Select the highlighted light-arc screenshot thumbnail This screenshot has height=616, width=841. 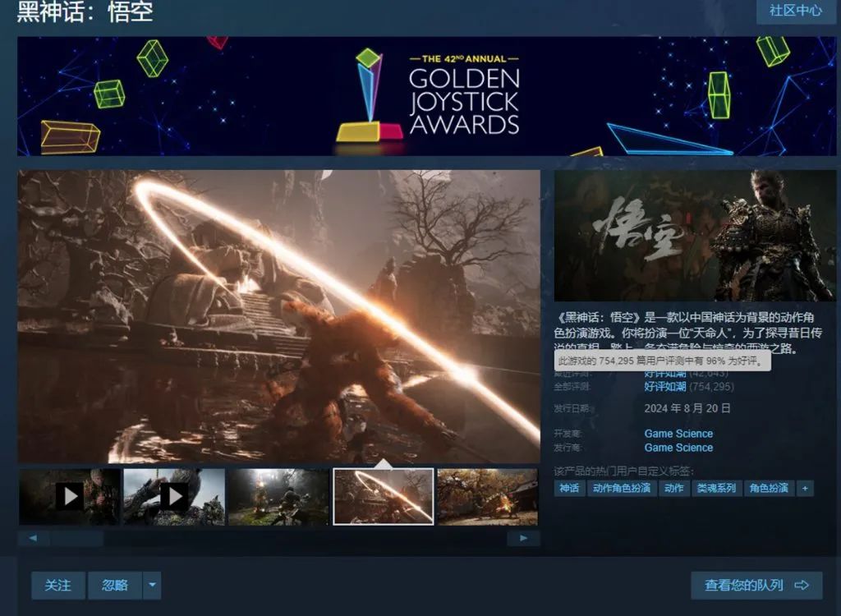384,497
